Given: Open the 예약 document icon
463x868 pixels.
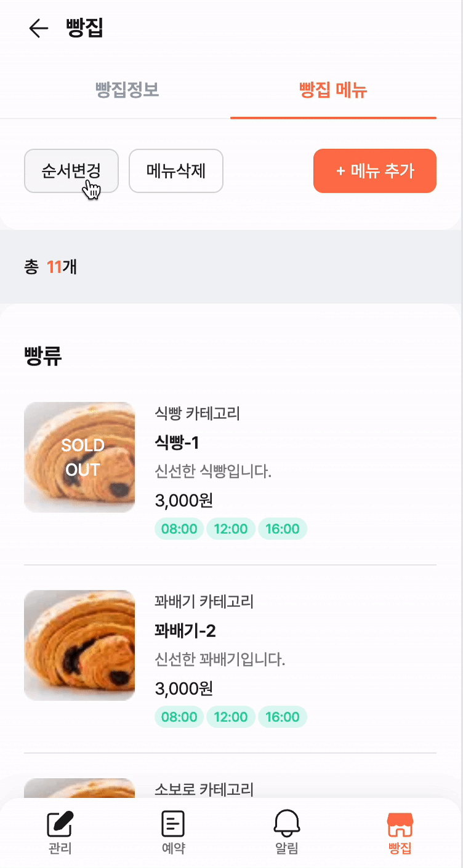Looking at the screenshot, I should pyautogui.click(x=173, y=824).
